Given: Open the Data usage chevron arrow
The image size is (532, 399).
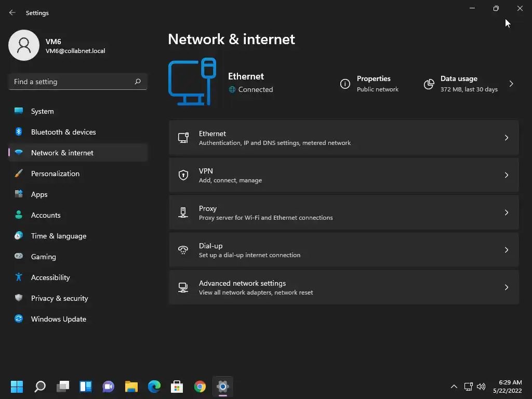Looking at the screenshot, I should pyautogui.click(x=511, y=84).
